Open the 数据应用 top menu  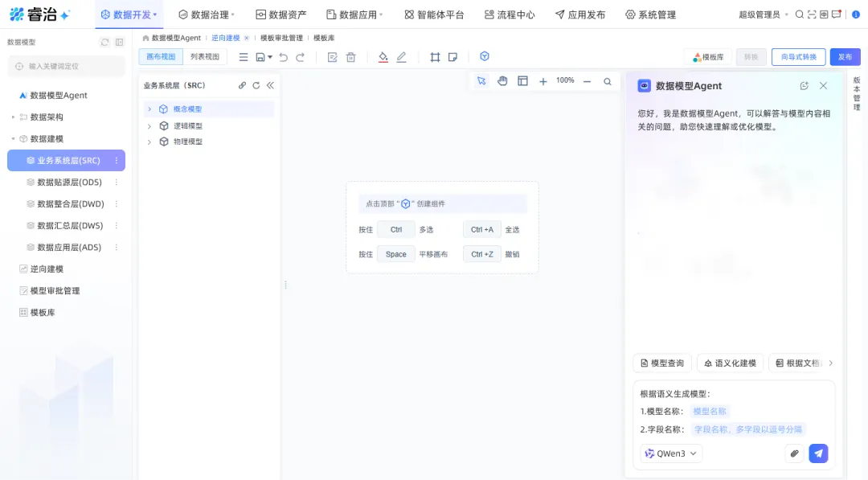click(355, 15)
